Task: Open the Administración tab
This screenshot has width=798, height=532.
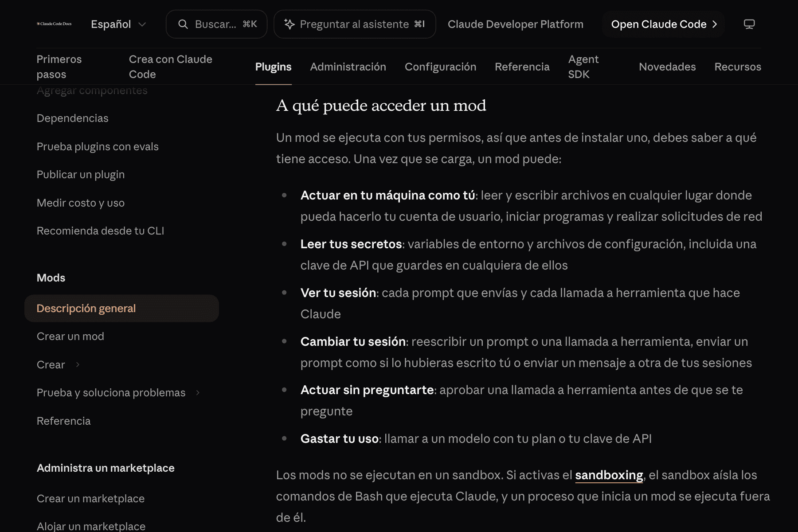Action: (x=348, y=66)
